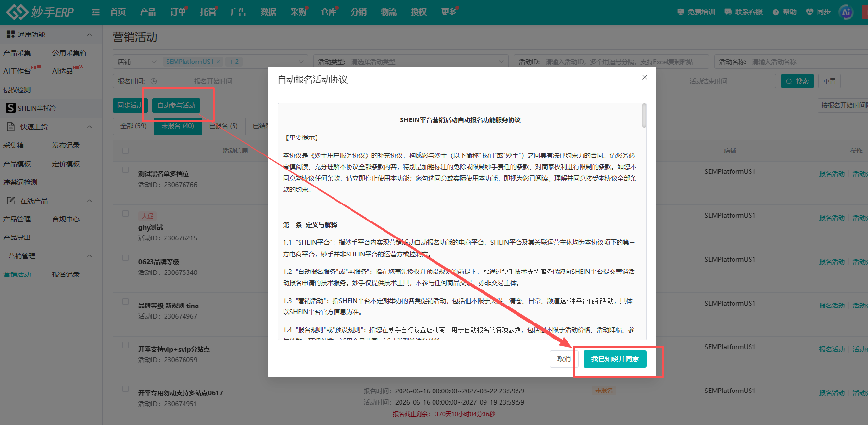Open 更多 menu in top navigation

(449, 12)
